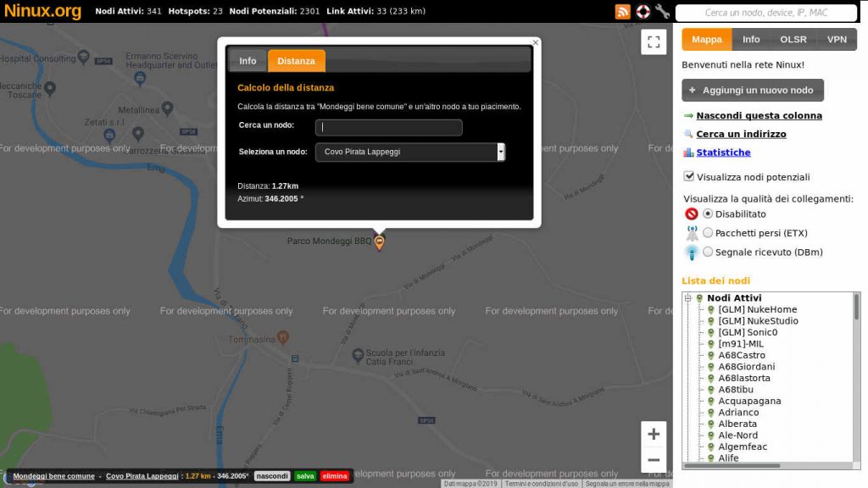Screen dimensions: 868x488
Task: Close the distance popup window
Action: 535,42
